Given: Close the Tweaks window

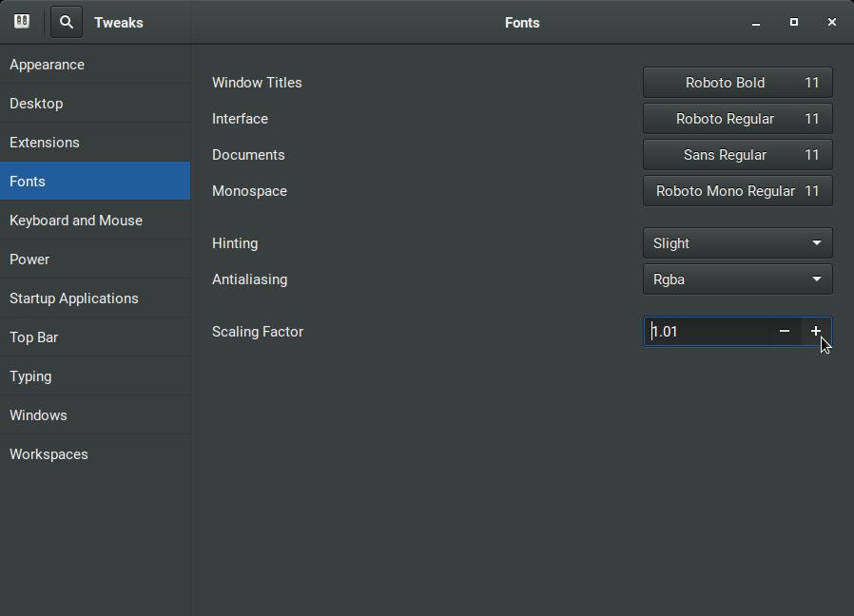Looking at the screenshot, I should [832, 22].
